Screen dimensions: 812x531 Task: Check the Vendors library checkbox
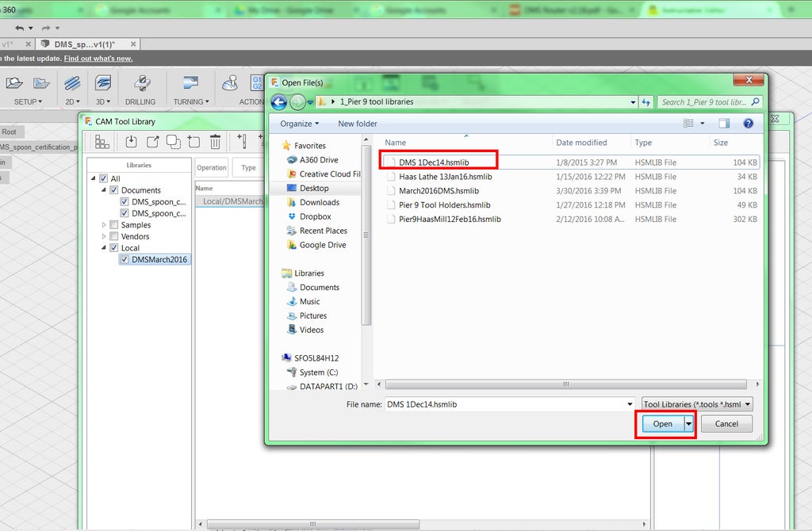pyautogui.click(x=114, y=236)
